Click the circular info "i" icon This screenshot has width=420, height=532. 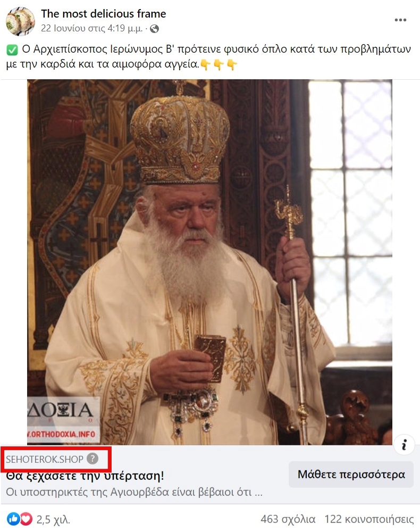click(404, 444)
